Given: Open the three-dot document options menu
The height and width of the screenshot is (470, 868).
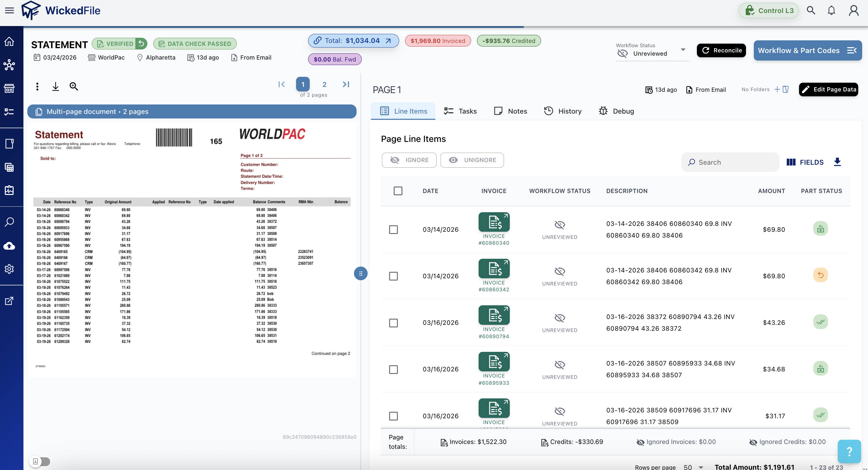Looking at the screenshot, I should coord(37,87).
